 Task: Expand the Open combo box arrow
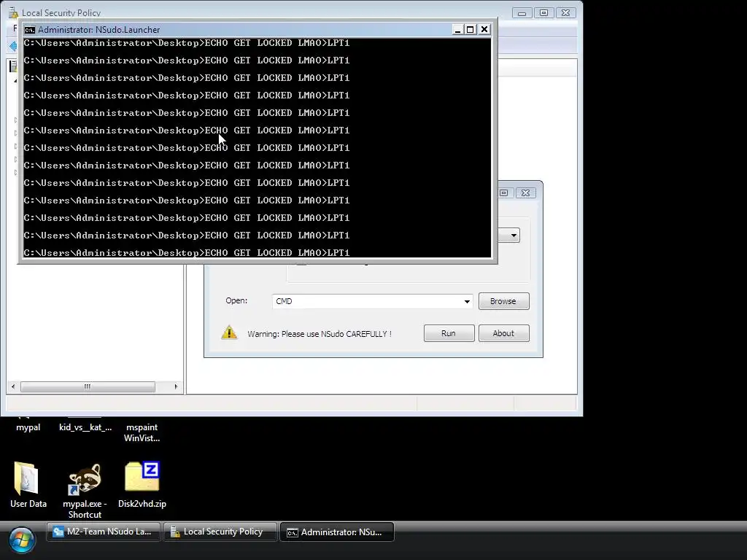tap(467, 301)
